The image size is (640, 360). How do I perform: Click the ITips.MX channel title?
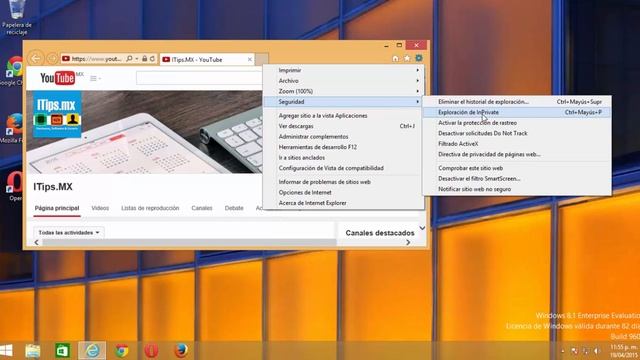coord(53,187)
